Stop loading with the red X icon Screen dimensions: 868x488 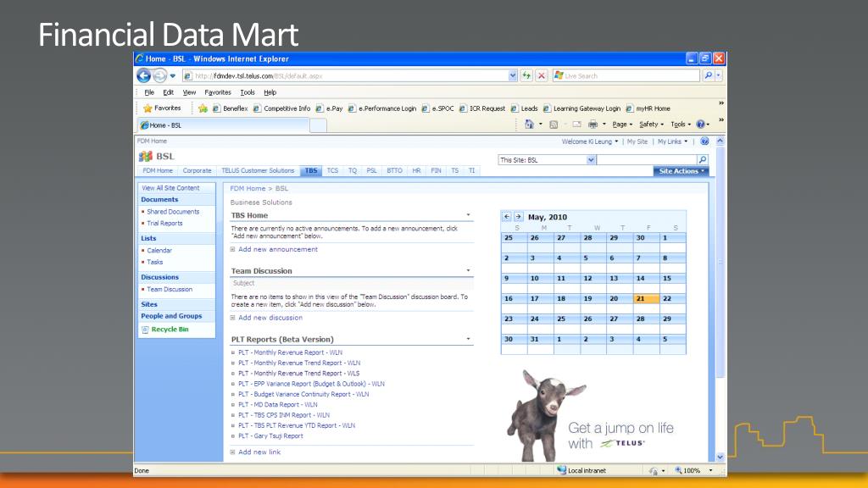click(542, 75)
